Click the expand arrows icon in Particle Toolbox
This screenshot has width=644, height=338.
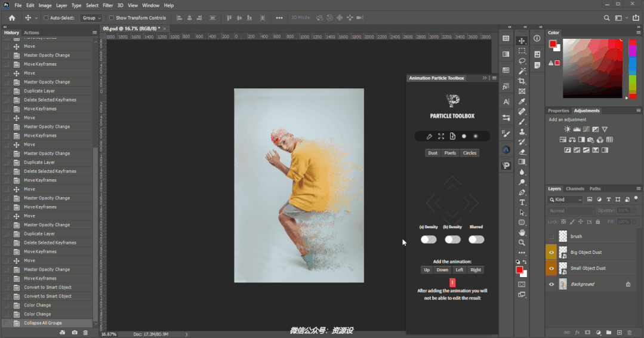tap(440, 136)
